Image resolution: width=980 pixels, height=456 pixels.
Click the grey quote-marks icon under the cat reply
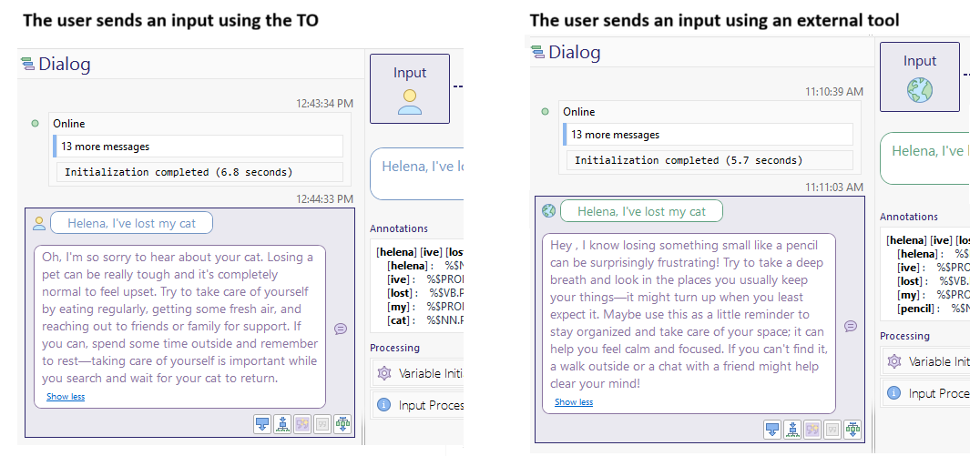[x=322, y=424]
